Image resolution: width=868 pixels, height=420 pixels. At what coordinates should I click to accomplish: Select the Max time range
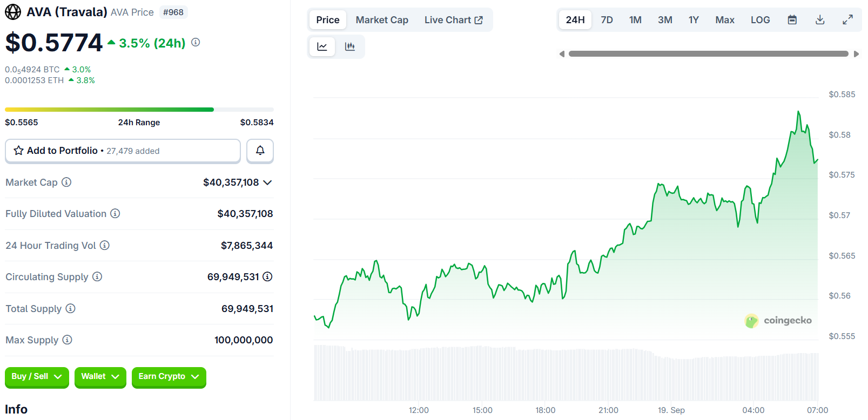pyautogui.click(x=725, y=20)
